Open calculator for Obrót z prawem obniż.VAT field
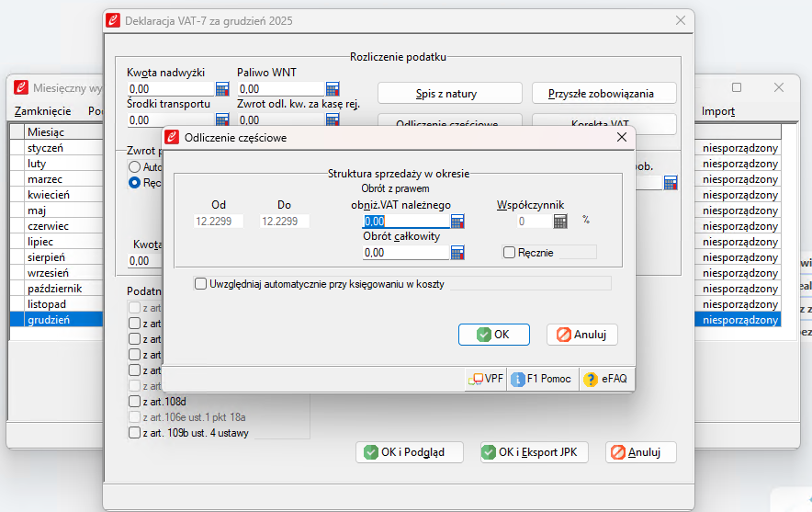Image resolution: width=812 pixels, height=512 pixels. click(457, 222)
